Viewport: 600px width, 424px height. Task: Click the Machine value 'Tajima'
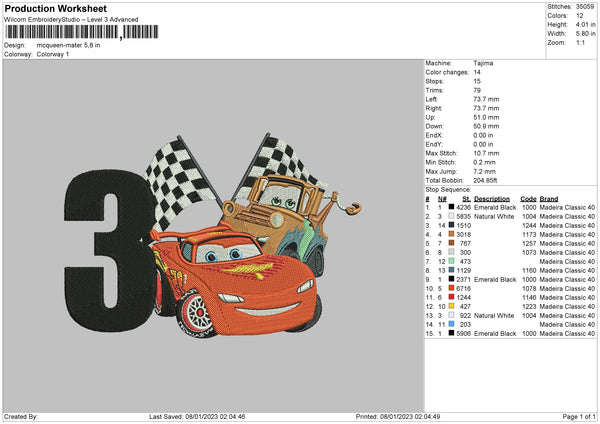coord(483,63)
